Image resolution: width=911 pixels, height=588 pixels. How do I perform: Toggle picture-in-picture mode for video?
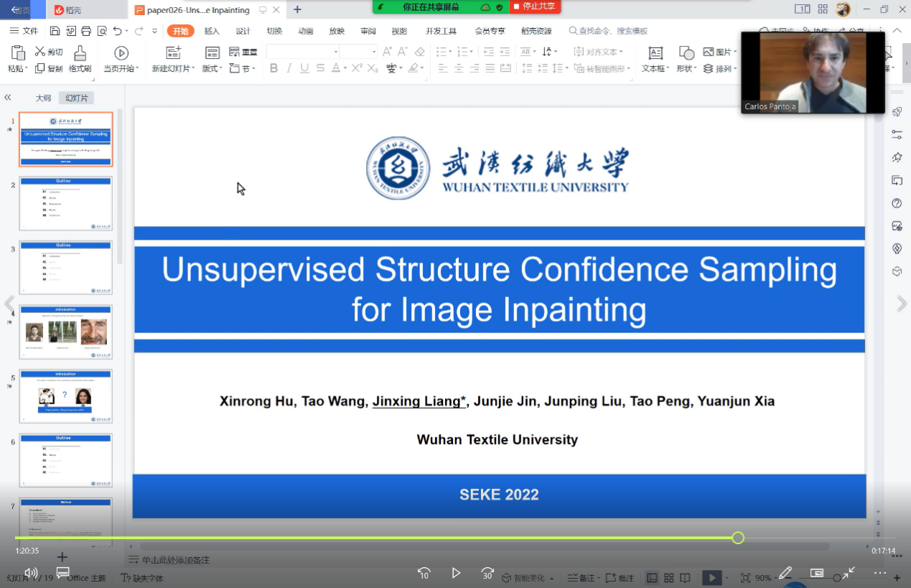[x=817, y=573]
